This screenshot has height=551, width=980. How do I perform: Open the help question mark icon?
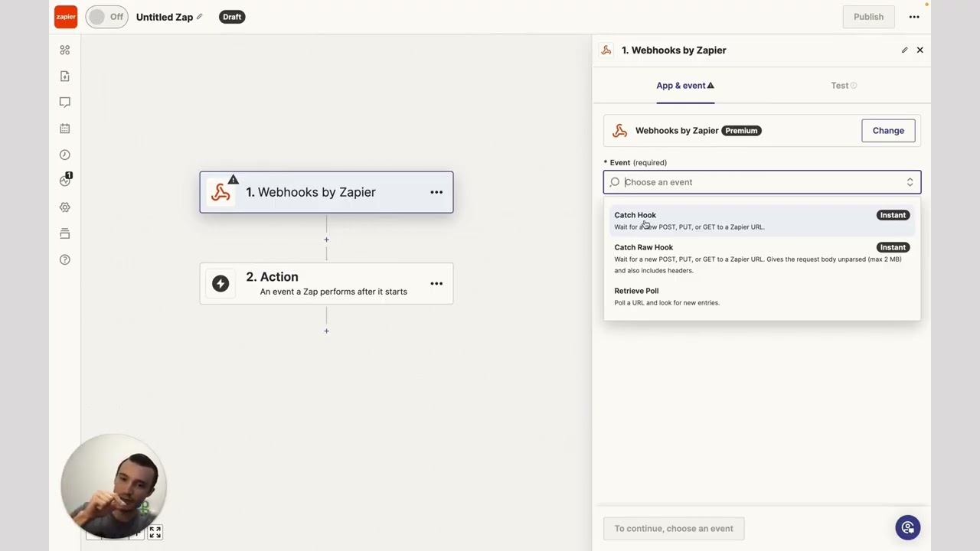(65, 259)
